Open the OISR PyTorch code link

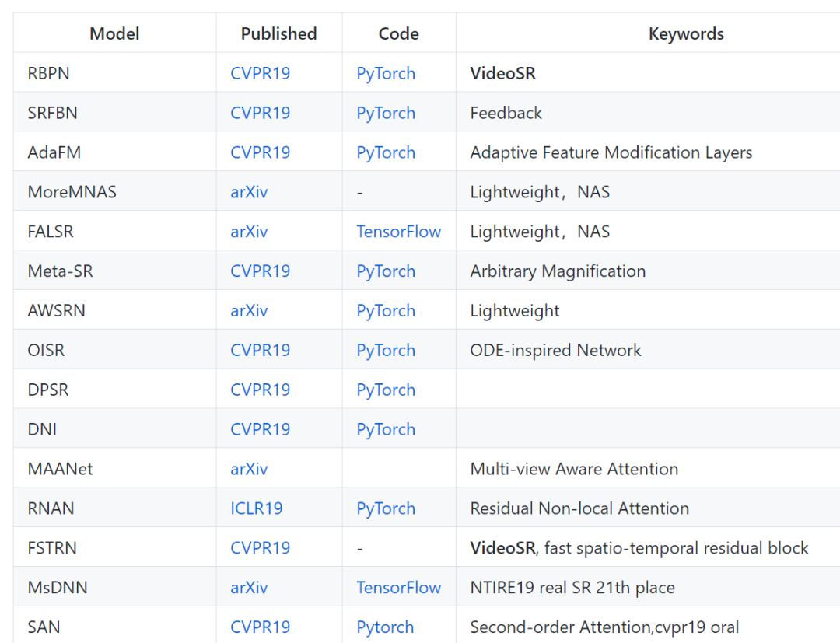(386, 351)
